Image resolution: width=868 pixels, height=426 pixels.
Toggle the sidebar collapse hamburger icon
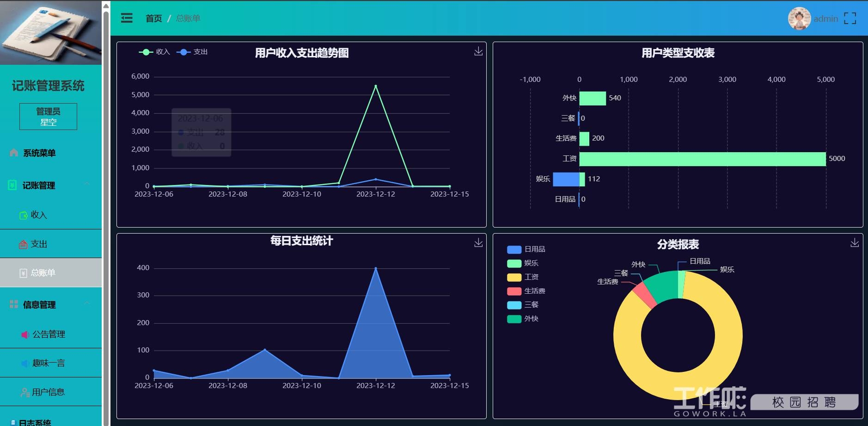(127, 18)
